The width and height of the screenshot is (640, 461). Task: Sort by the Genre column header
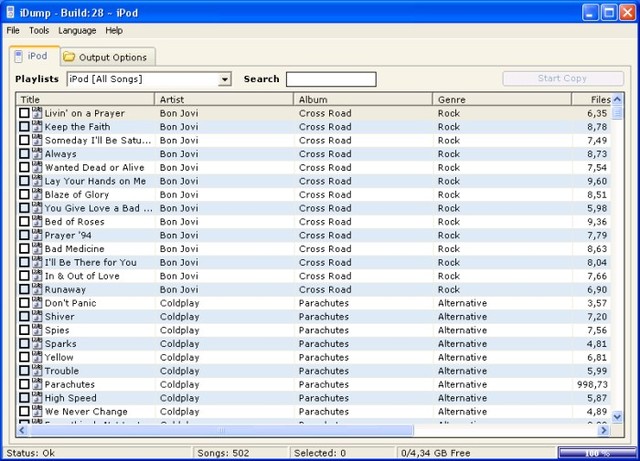pyautogui.click(x=502, y=99)
